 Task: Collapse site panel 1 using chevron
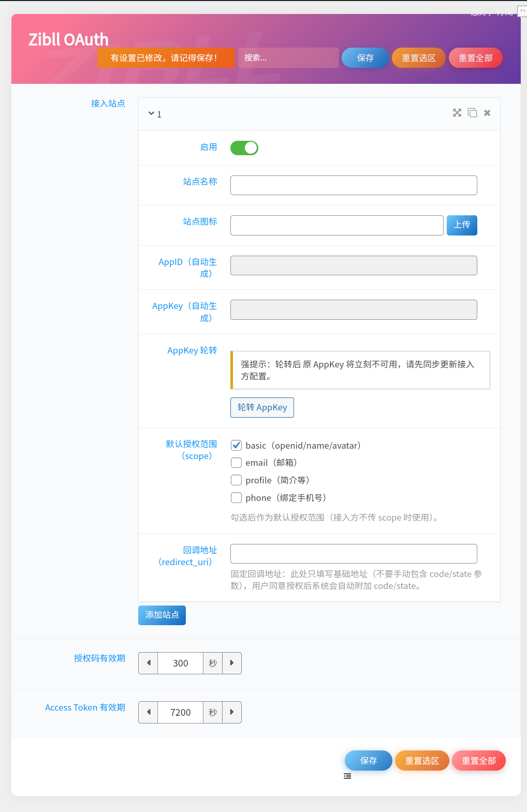(x=151, y=113)
